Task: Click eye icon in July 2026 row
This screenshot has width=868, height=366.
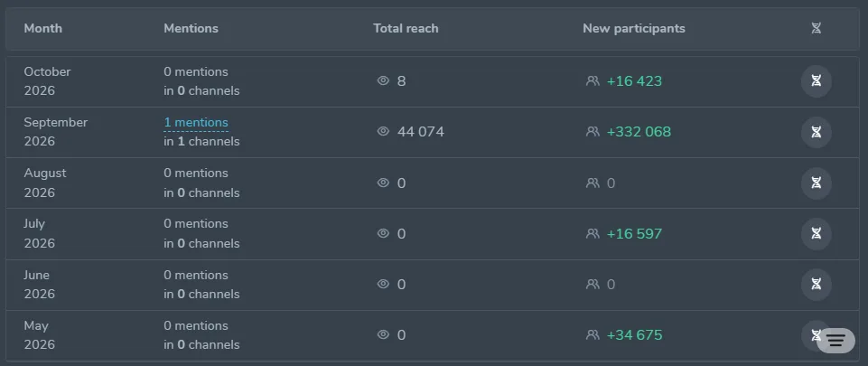Action: [383, 233]
